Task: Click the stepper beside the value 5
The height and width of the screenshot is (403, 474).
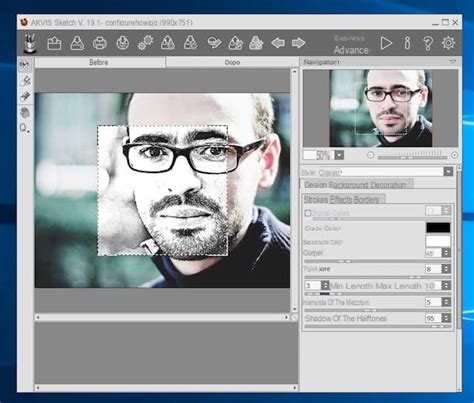Action: tap(446, 302)
